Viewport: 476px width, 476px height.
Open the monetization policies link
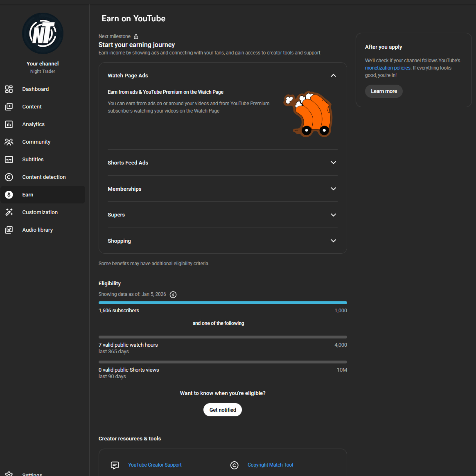tap(387, 68)
